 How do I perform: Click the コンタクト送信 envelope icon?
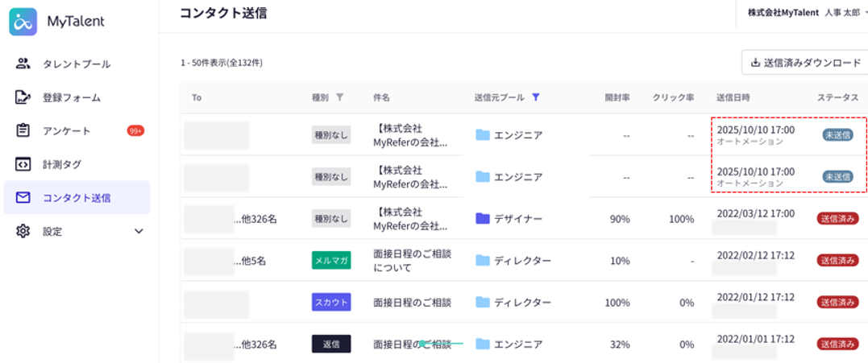coord(23,197)
